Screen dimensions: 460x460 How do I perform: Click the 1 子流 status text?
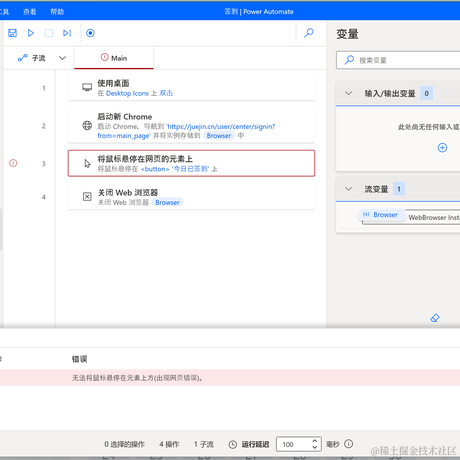tap(204, 444)
